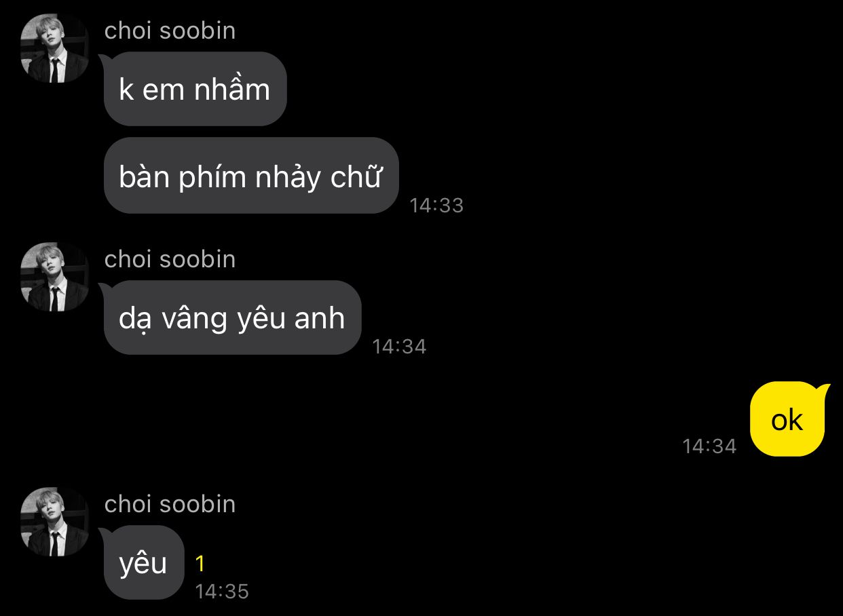The image size is (843, 616).
Task: Click the 14:34 time beside 'dạ vâng yêu anh'
Action: pyautogui.click(x=399, y=347)
